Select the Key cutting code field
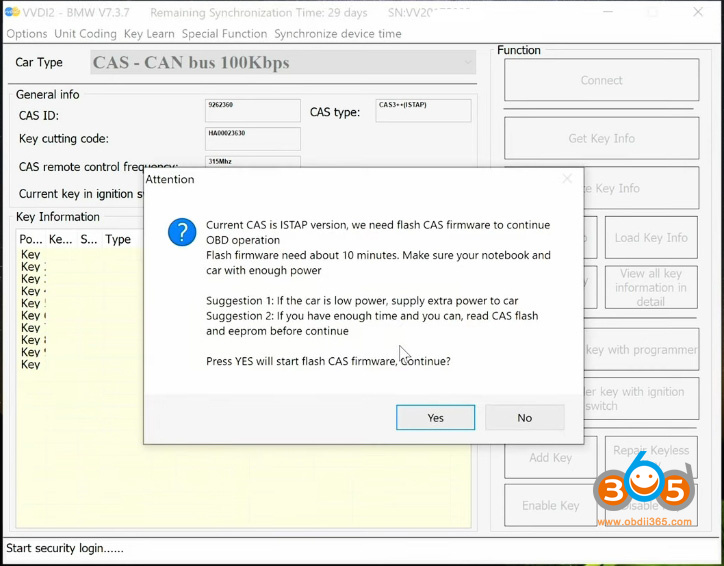This screenshot has width=724, height=566. [x=252, y=139]
